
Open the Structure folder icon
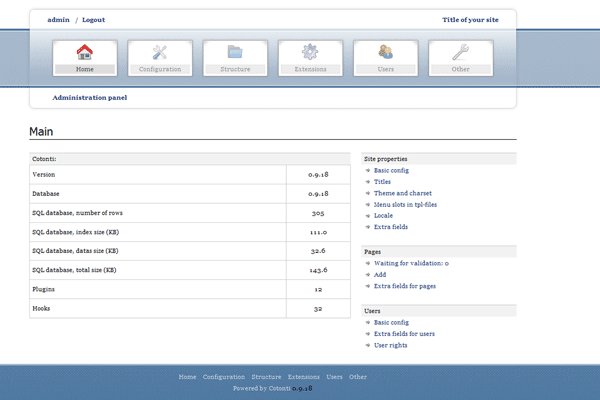pos(235,53)
